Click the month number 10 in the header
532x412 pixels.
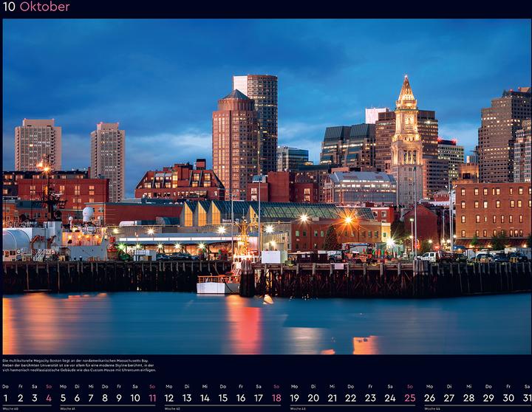tap(9, 7)
